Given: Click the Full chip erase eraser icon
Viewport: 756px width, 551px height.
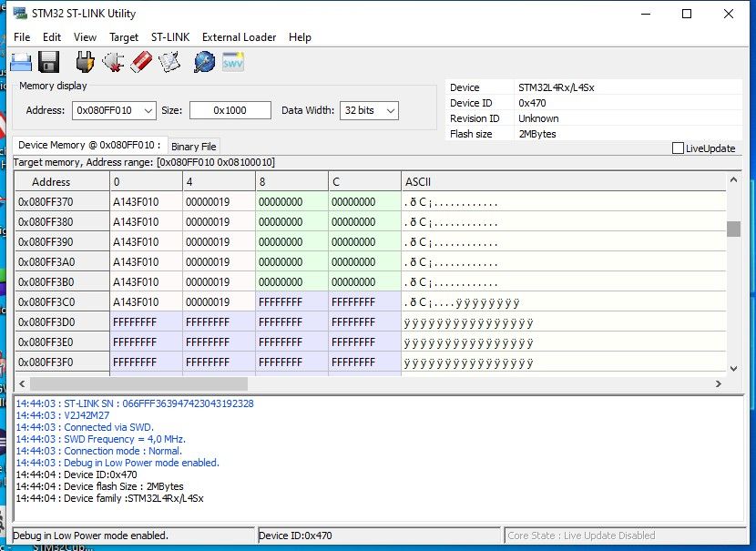Looking at the screenshot, I should point(141,62).
